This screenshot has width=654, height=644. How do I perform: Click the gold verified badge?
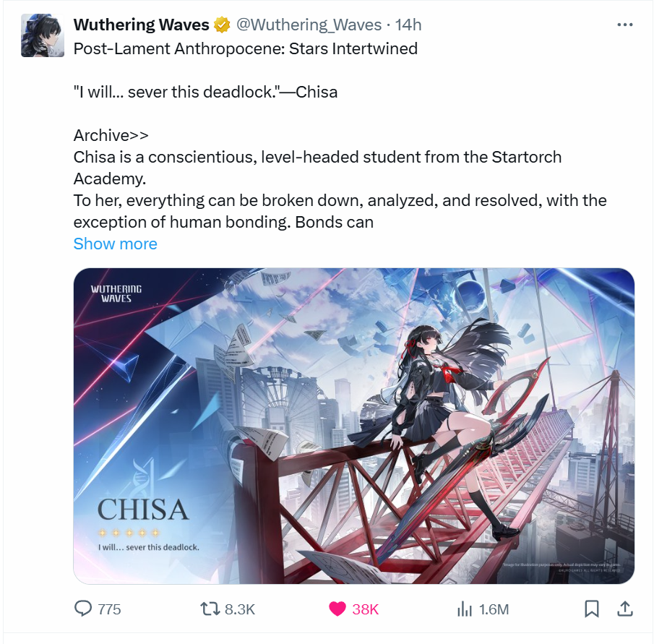pyautogui.click(x=222, y=25)
